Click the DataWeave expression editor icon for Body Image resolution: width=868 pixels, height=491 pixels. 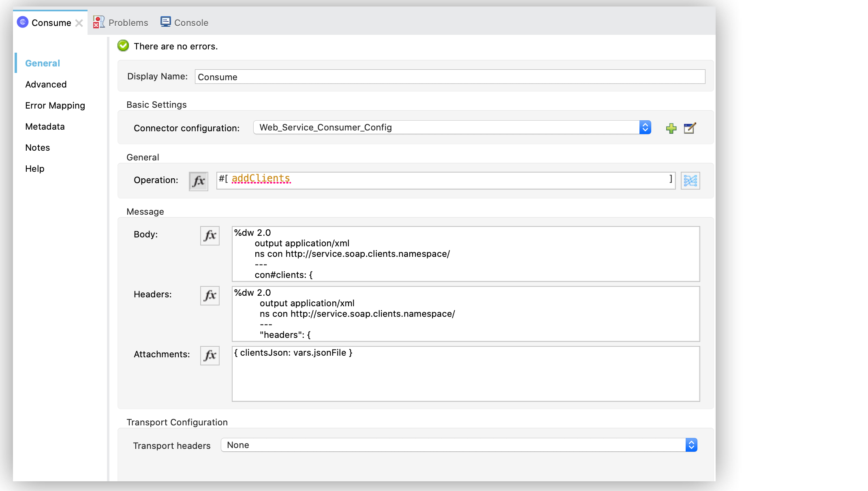click(x=210, y=236)
